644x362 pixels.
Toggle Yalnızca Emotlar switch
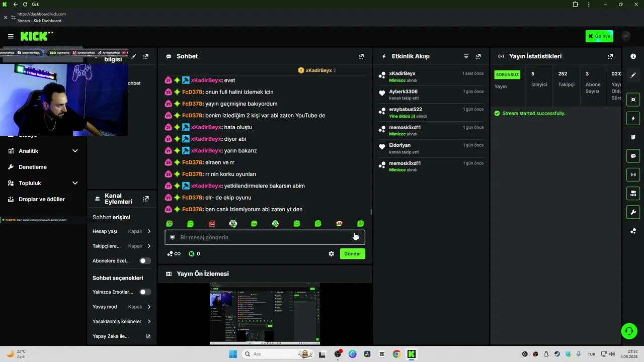pyautogui.click(x=145, y=292)
